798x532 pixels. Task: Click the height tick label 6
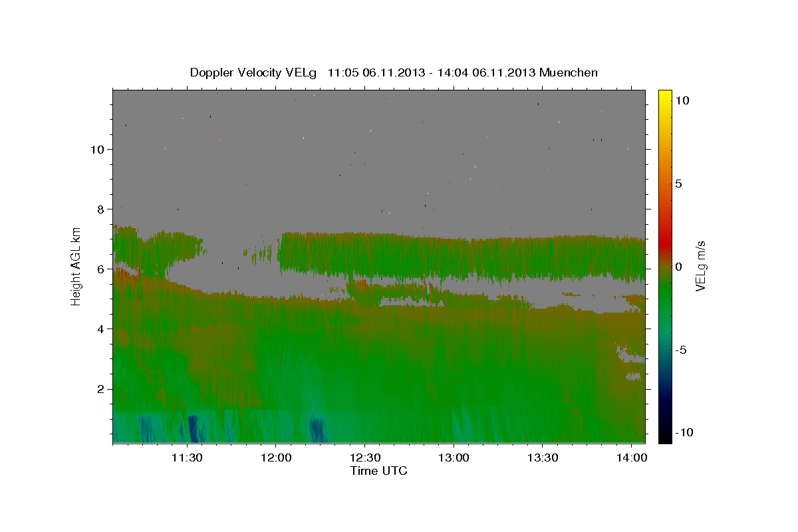point(101,269)
